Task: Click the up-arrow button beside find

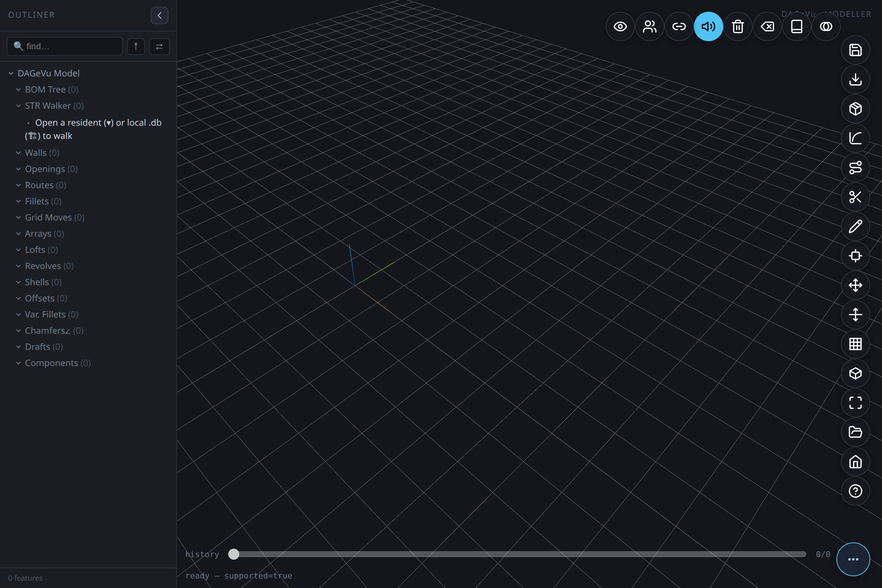Action: (136, 47)
